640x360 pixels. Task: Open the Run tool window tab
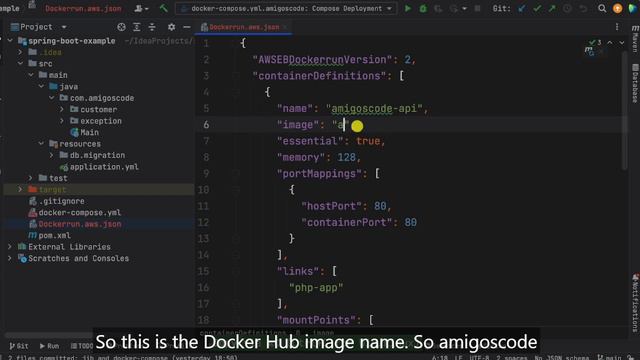click(49, 346)
